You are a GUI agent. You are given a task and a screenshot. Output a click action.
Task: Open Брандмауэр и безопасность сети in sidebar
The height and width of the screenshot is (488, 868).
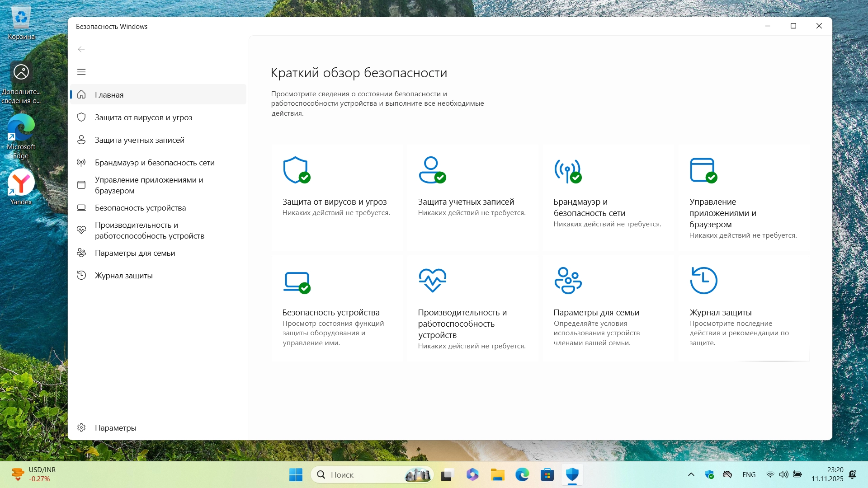coord(155,163)
